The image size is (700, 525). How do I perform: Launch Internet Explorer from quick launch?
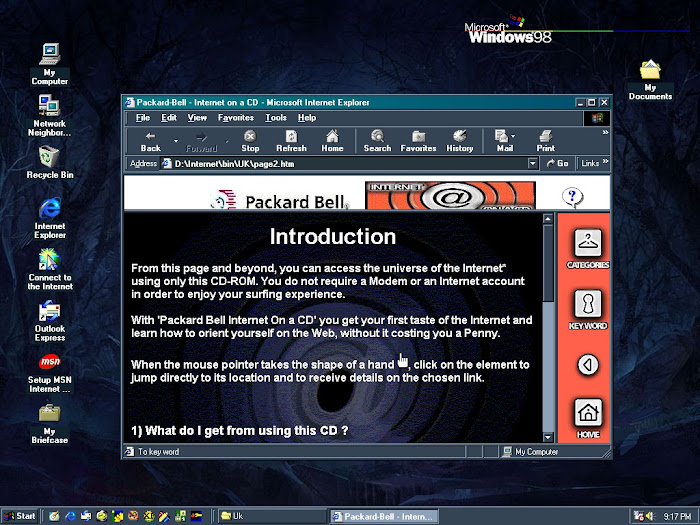(70, 516)
